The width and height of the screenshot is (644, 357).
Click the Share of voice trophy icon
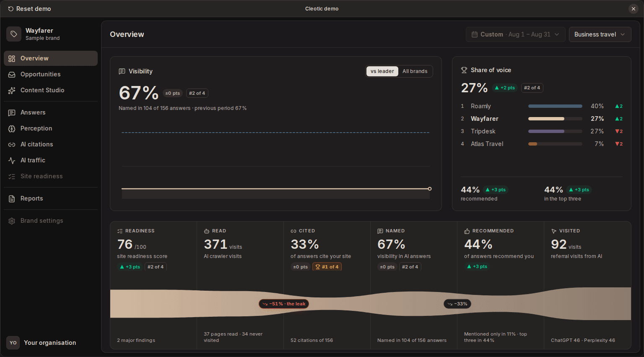click(x=464, y=70)
